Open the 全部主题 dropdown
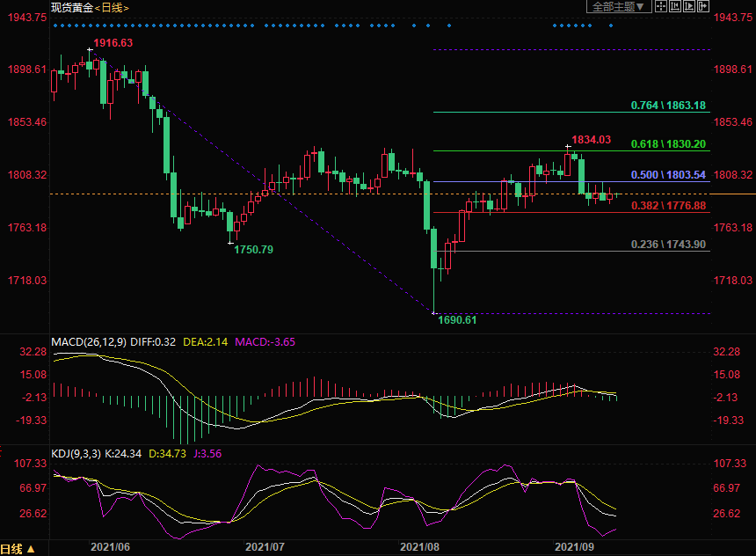 point(618,6)
